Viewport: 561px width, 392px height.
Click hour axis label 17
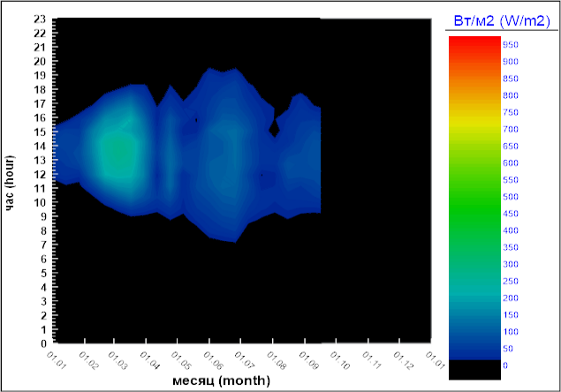(x=40, y=103)
